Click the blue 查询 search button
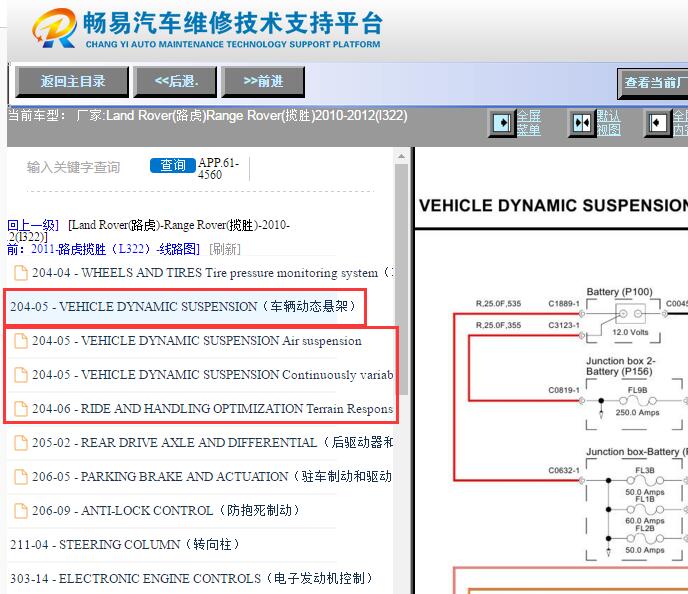Screen dimensions: 688x594 click(172, 165)
